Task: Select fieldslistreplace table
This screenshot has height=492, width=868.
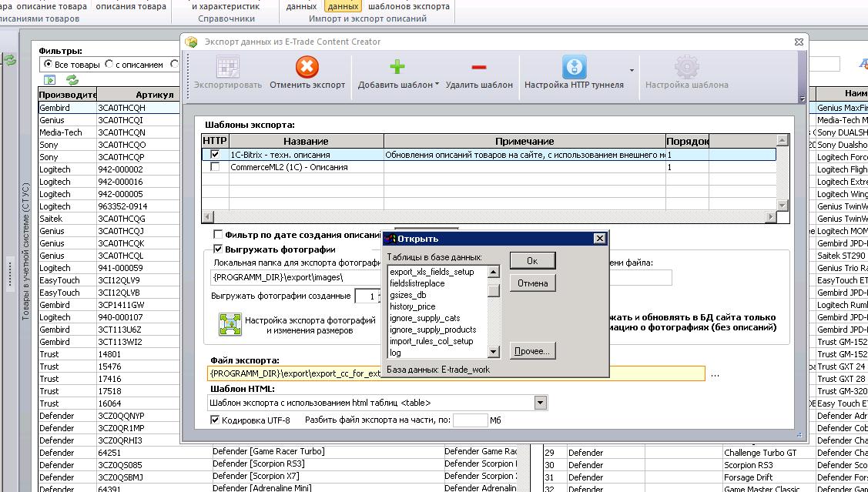Action: coord(417,283)
